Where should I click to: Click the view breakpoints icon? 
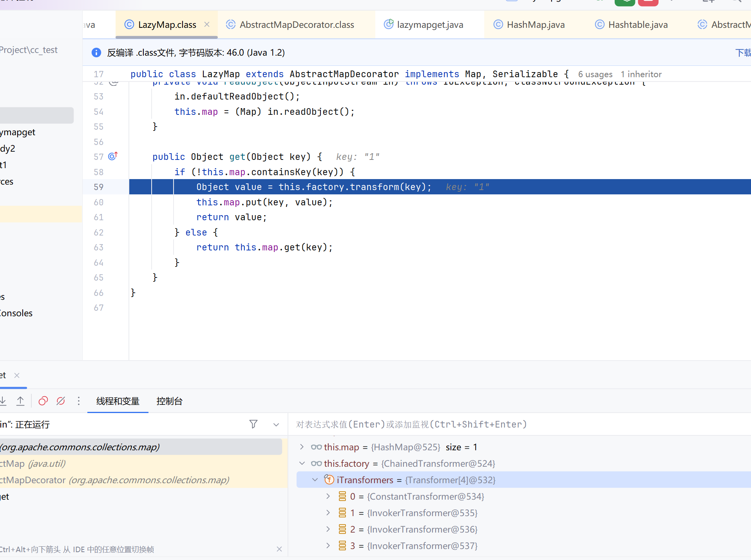(x=43, y=401)
